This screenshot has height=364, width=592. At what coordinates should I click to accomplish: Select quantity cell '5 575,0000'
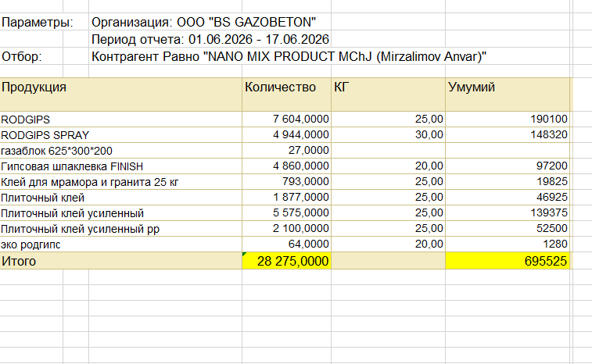coord(286,213)
